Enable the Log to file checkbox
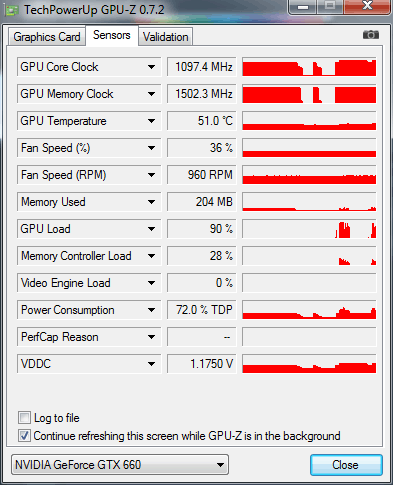The height and width of the screenshot is (485, 393). point(24,417)
